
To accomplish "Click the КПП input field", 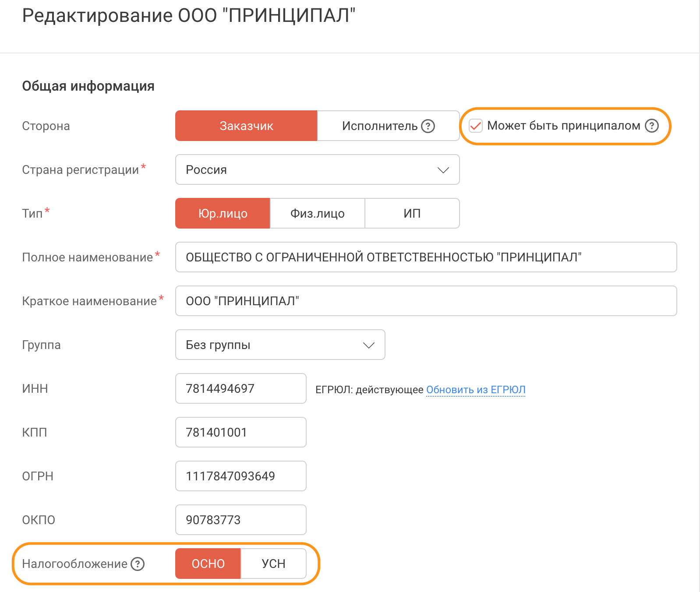I will tap(240, 432).
